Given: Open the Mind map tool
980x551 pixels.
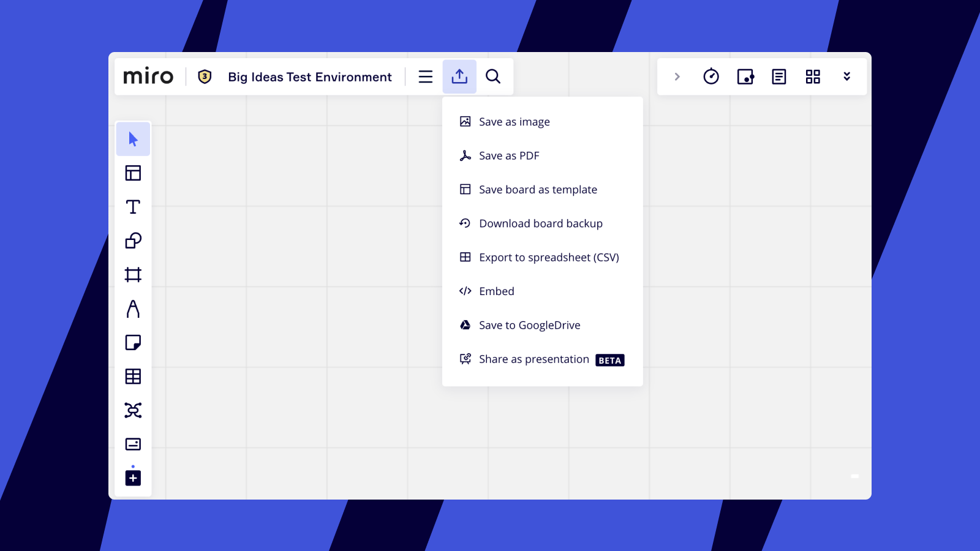Looking at the screenshot, I should (x=133, y=410).
